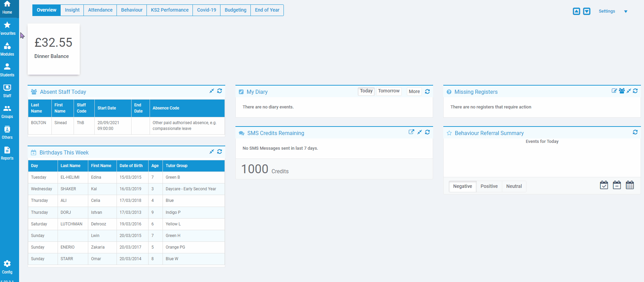Open the Reports sidebar icon
Viewport: 644px width, 282px height.
click(x=7, y=153)
